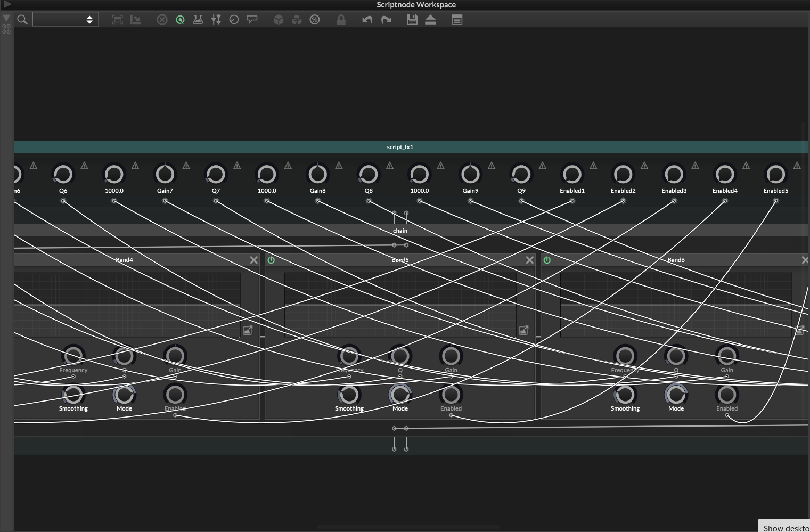Click the Band6 node title
Image resolution: width=810 pixels, height=532 pixels.
click(x=676, y=260)
